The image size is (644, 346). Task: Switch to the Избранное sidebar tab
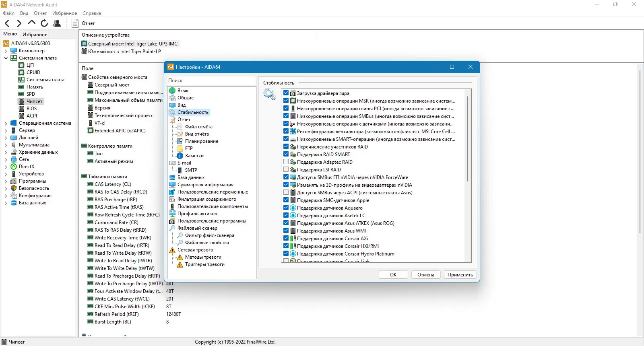(x=35, y=35)
